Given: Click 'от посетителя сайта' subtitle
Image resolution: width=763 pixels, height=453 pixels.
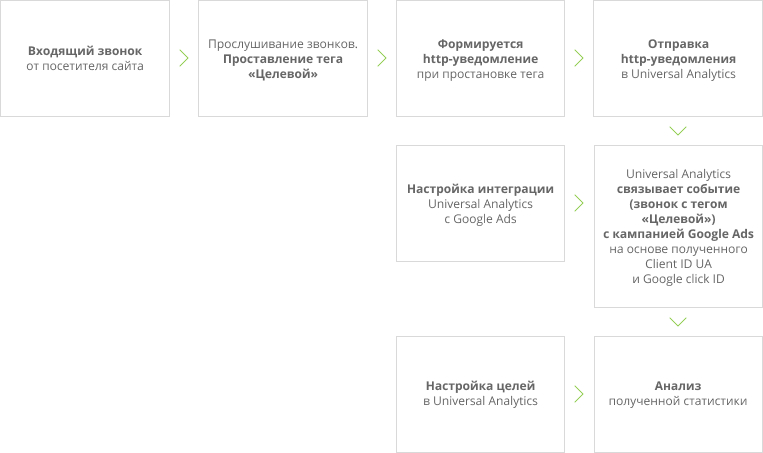Looking at the screenshot, I should (85, 66).
